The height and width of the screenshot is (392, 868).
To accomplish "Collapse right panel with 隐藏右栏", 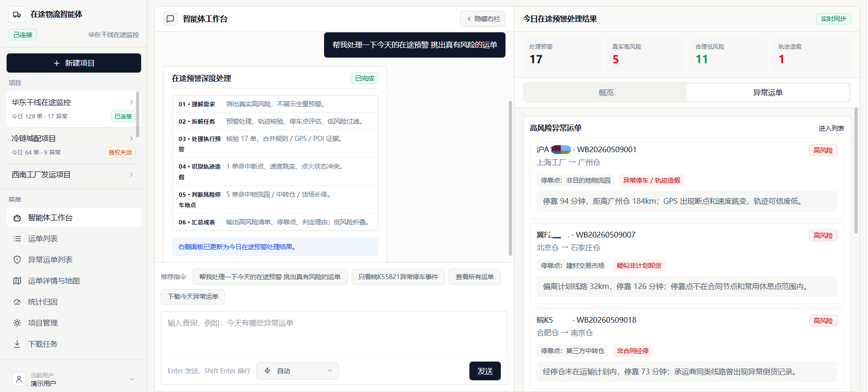I will click(x=483, y=19).
